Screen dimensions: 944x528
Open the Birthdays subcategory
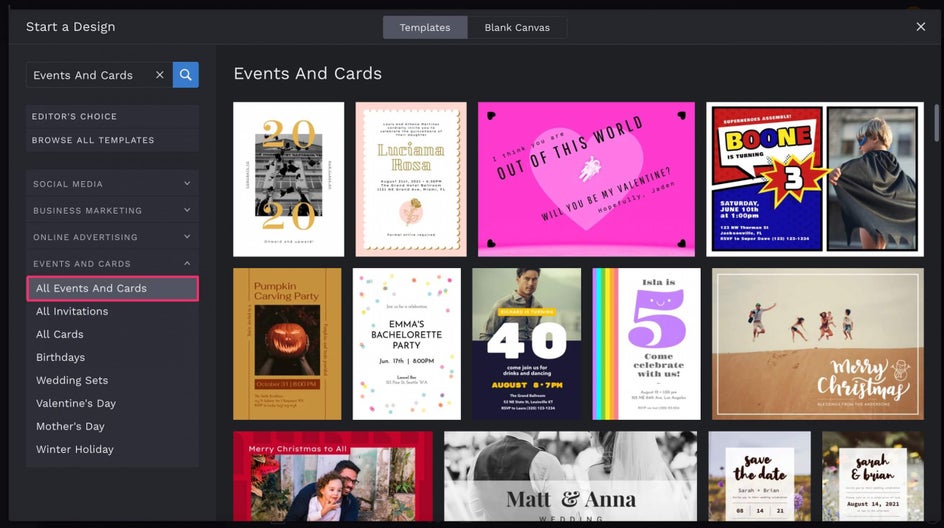(x=112, y=357)
